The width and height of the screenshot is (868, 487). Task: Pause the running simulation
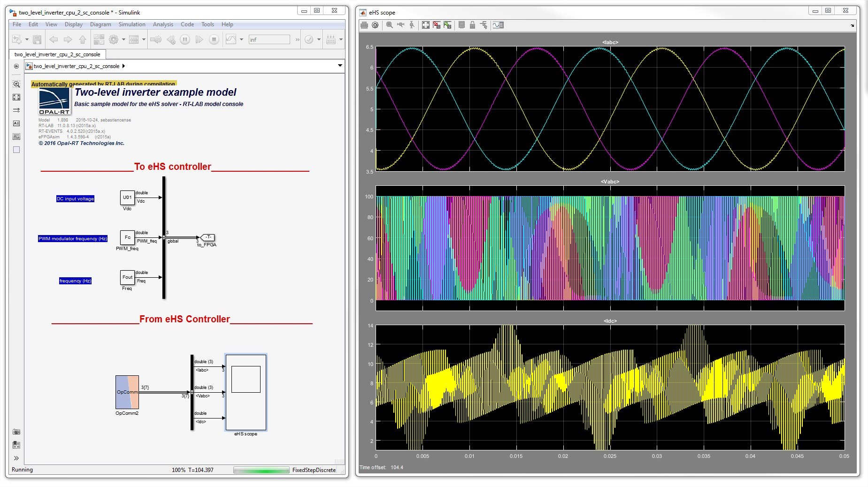tap(185, 40)
